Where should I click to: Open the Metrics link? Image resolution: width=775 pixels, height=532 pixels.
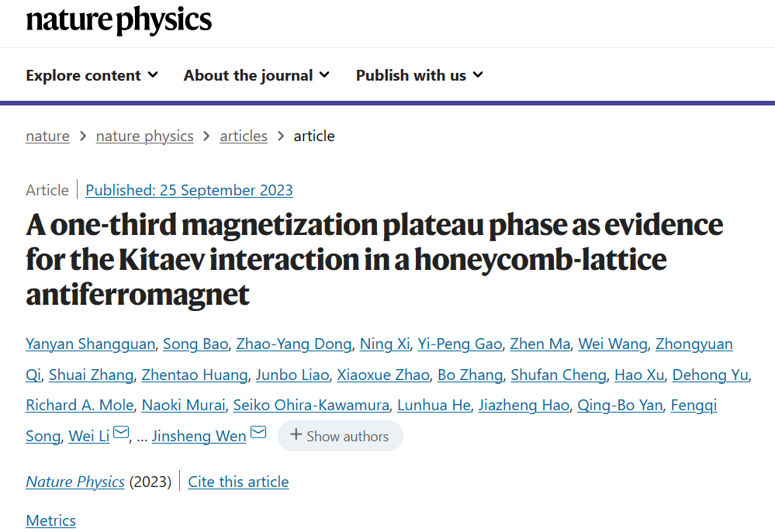(51, 520)
